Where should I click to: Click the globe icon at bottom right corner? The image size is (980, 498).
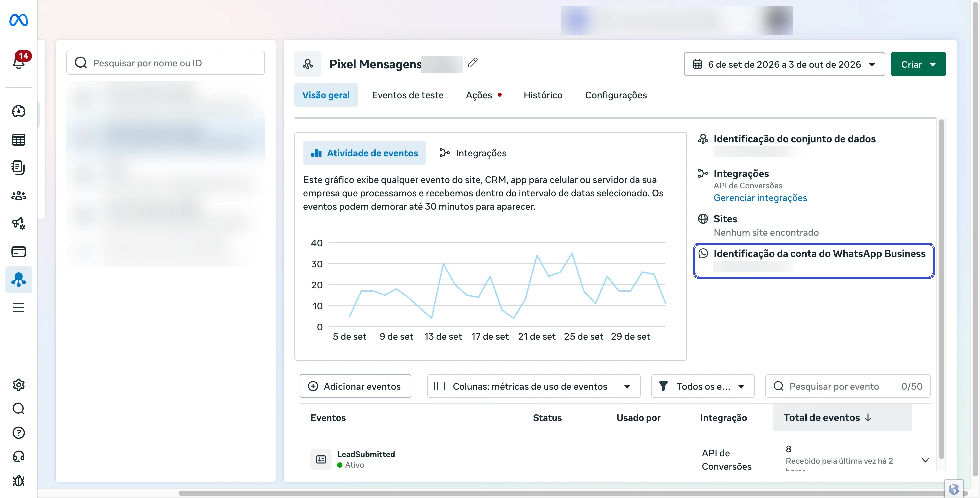pyautogui.click(x=953, y=489)
